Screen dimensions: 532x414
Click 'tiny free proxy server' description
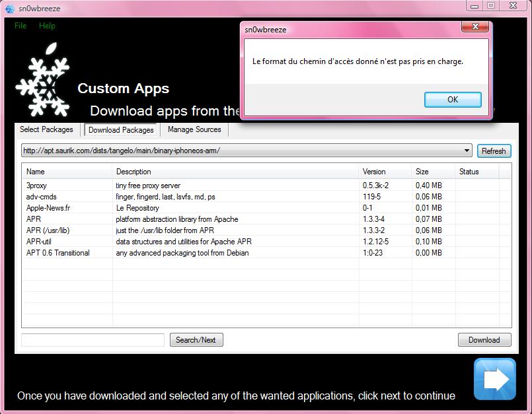[x=148, y=186]
